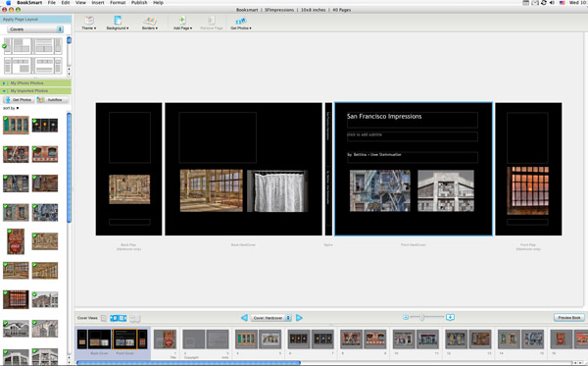Select Front Cover thumbnail in page strip
Image resolution: width=588 pixels, height=366 pixels.
coord(124,339)
